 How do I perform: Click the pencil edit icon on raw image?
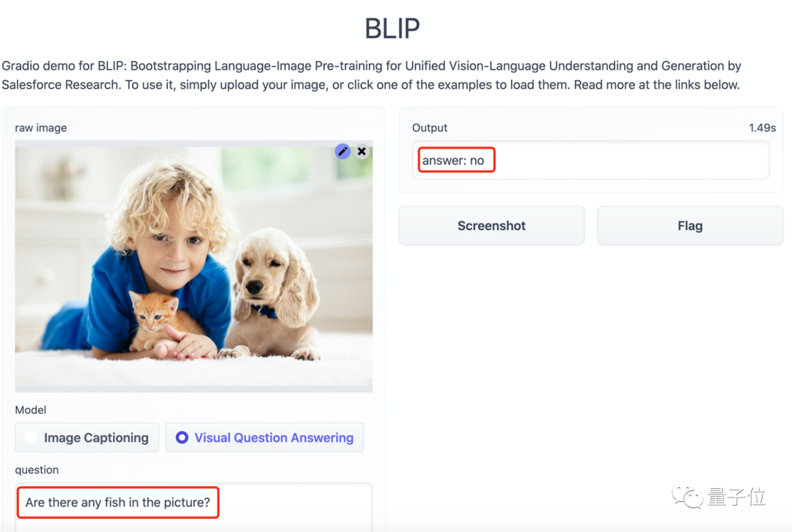(342, 151)
